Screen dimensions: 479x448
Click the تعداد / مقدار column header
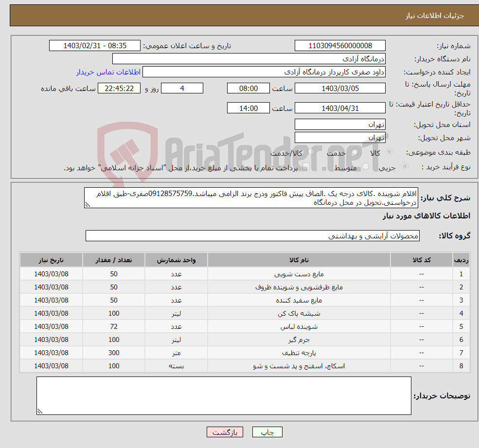114,260
